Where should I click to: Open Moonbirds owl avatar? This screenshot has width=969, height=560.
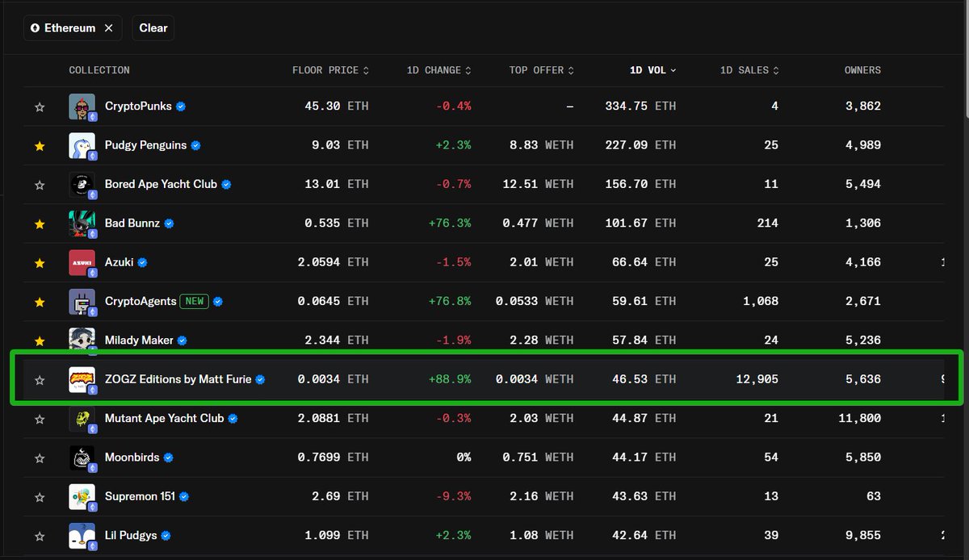tap(82, 458)
